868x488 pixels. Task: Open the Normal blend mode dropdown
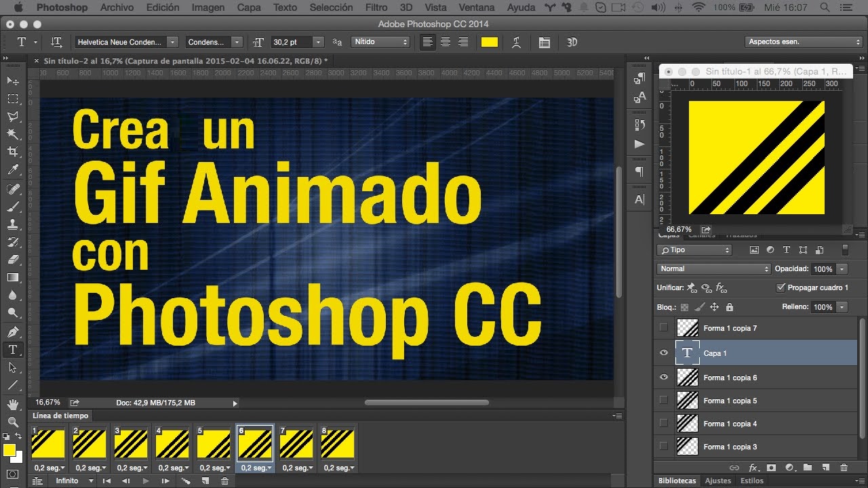click(714, 269)
